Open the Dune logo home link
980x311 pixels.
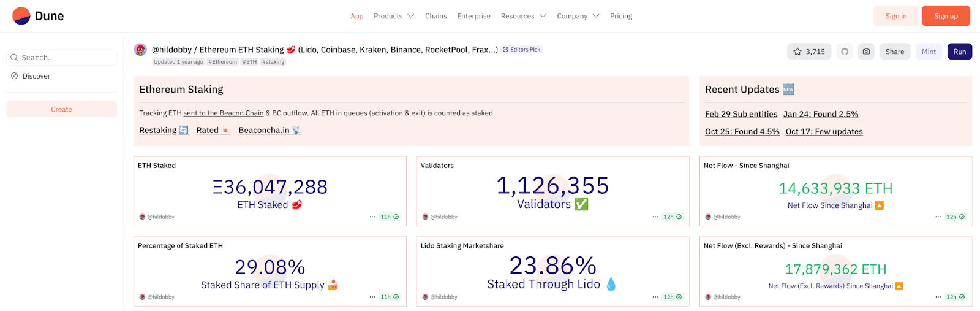(x=38, y=16)
